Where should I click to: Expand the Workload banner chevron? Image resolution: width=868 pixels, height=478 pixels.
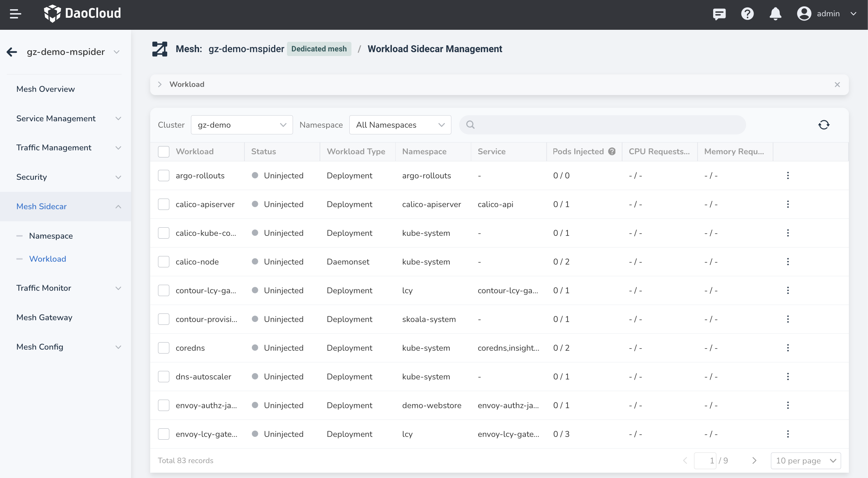[x=160, y=84]
